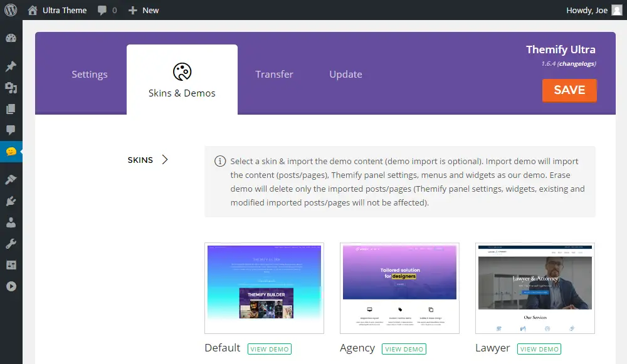Open Comments icon in sidebar
This screenshot has width=627, height=364.
(11, 130)
